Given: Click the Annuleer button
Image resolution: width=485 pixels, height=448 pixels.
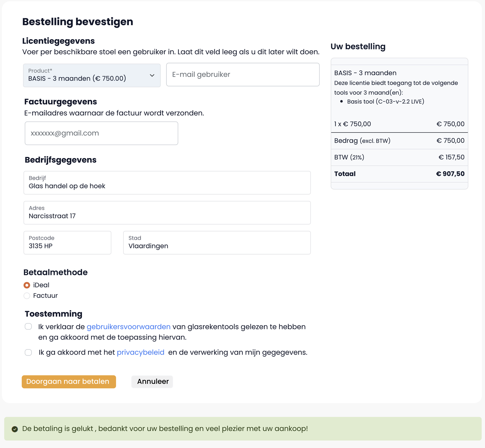Looking at the screenshot, I should [152, 381].
